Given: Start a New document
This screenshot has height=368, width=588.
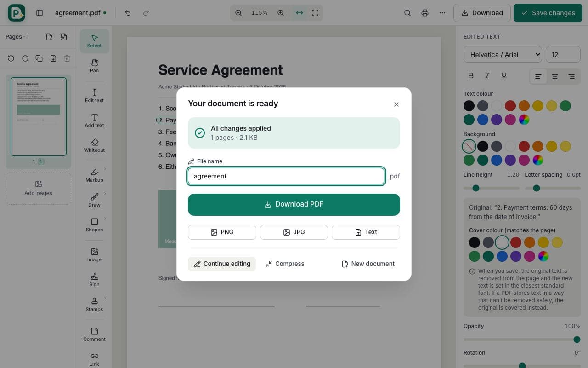Looking at the screenshot, I should click(x=368, y=264).
